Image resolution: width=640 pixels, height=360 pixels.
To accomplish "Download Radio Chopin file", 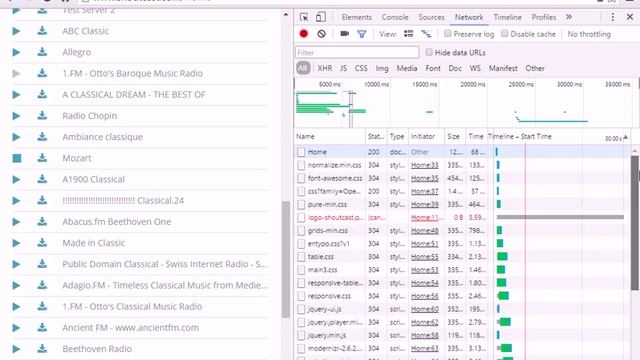I will (x=42, y=116).
